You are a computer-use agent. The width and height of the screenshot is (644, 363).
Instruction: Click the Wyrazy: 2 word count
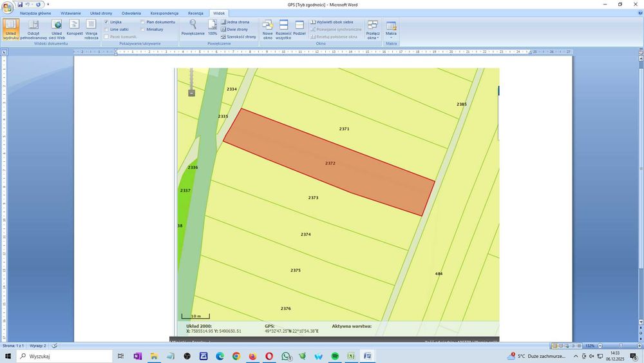[x=38, y=346]
